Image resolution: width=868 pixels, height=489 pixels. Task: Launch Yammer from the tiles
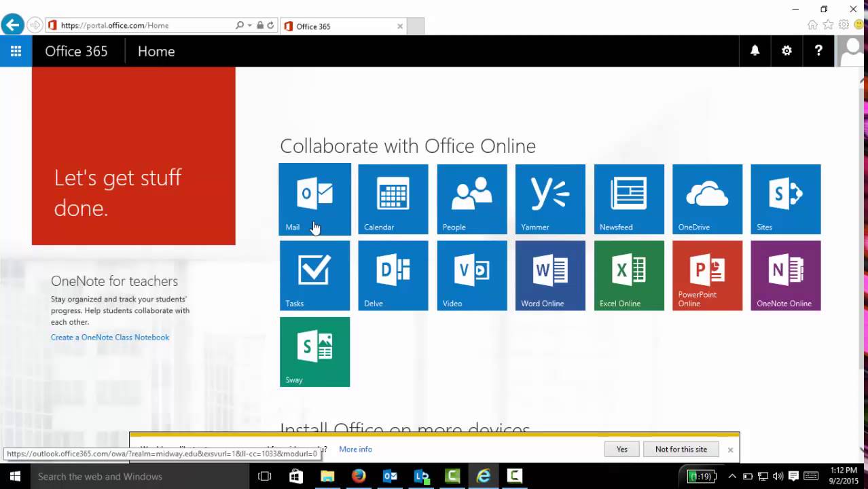click(550, 199)
